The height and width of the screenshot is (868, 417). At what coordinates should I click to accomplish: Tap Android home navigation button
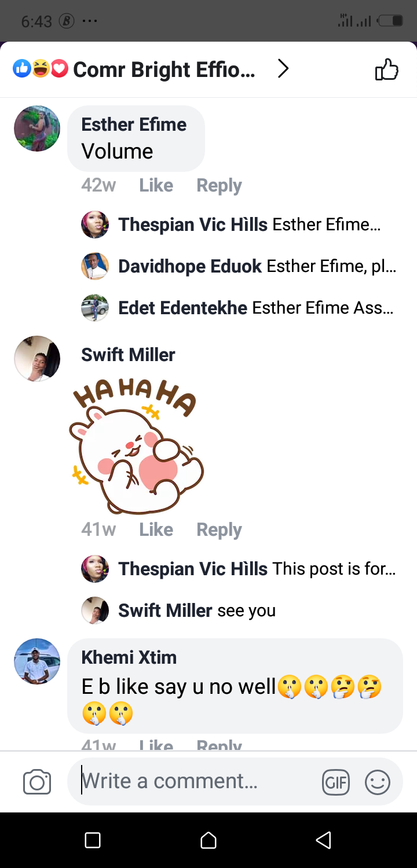coord(209,840)
